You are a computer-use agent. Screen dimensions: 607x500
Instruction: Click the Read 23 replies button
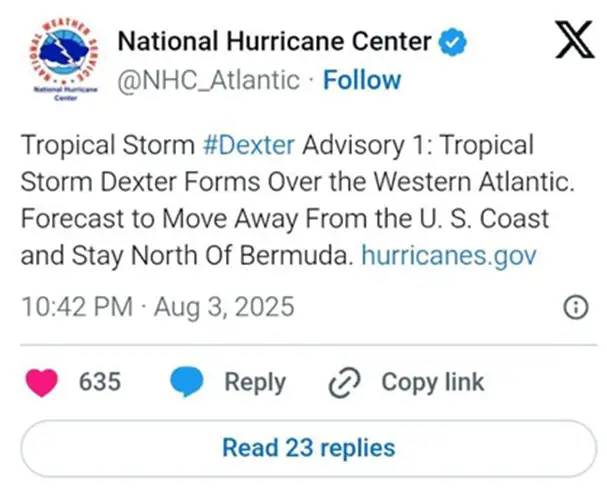309,449
